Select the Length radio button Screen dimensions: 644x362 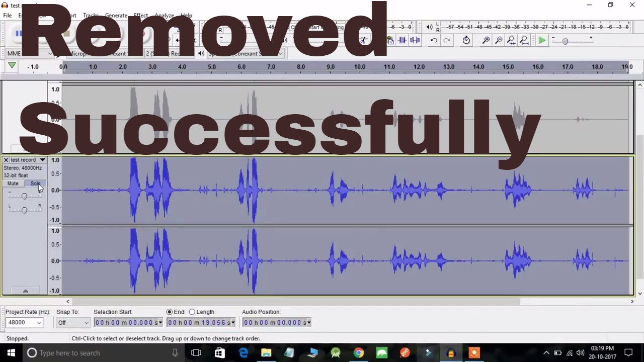[x=192, y=312]
